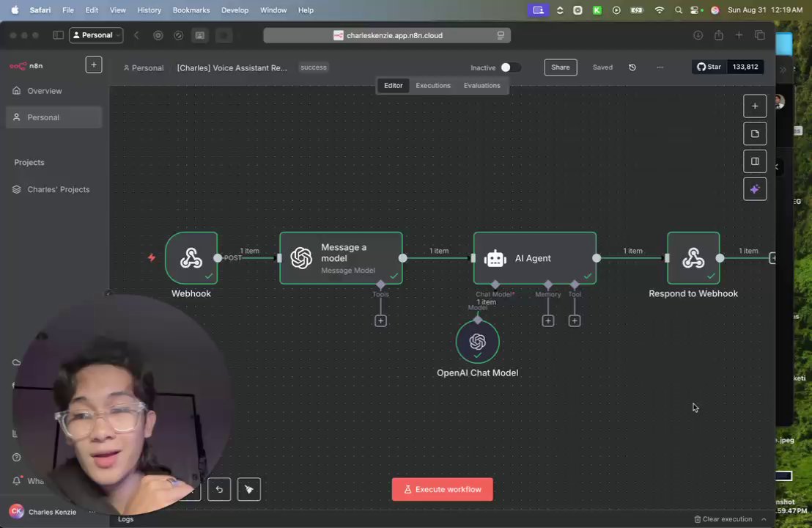Toggle the focus panel icon
Screen dimensions: 812x528
pyautogui.click(x=755, y=161)
